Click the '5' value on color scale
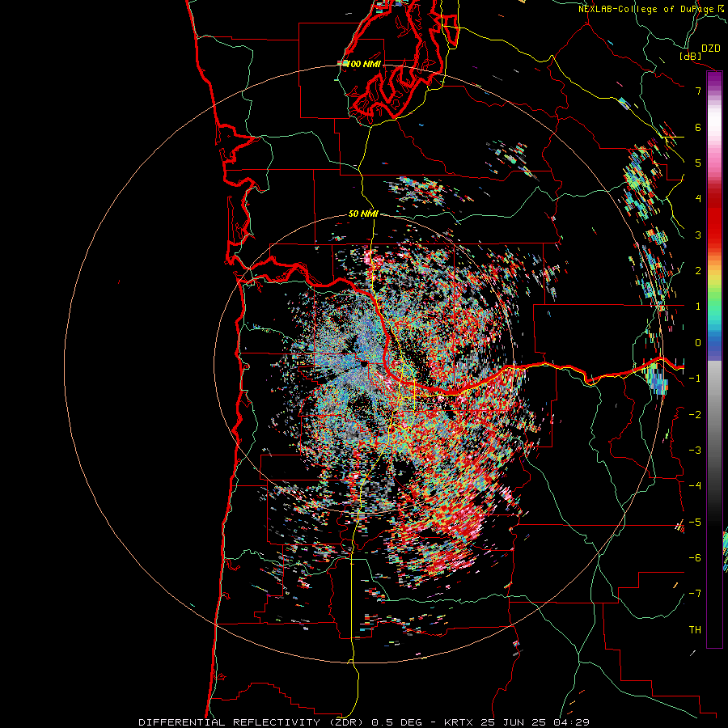This screenshot has width=728, height=728. pyautogui.click(x=698, y=163)
